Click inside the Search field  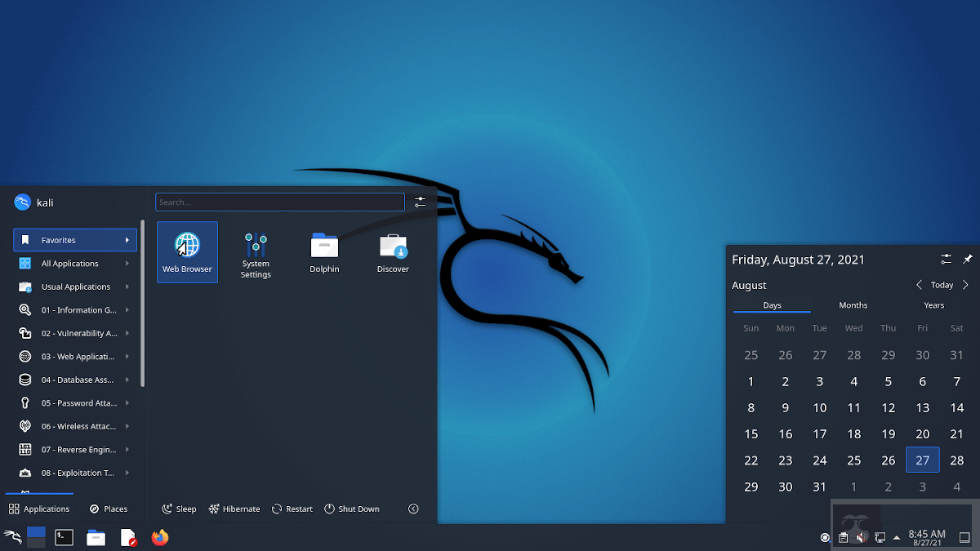click(x=279, y=202)
